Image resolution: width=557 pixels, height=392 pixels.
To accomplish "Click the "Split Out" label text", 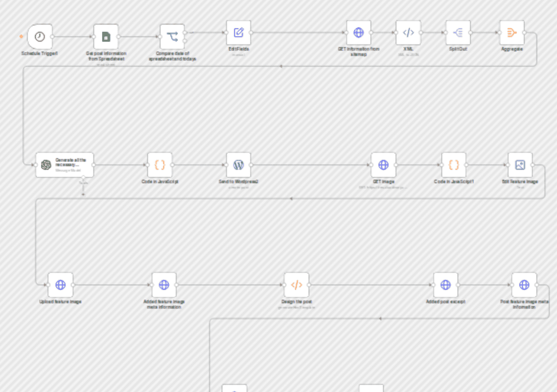I will [458, 49].
